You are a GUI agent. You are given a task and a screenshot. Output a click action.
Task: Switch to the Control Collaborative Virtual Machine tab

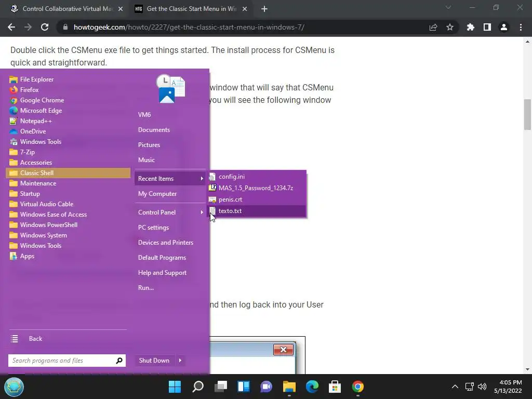click(67, 9)
